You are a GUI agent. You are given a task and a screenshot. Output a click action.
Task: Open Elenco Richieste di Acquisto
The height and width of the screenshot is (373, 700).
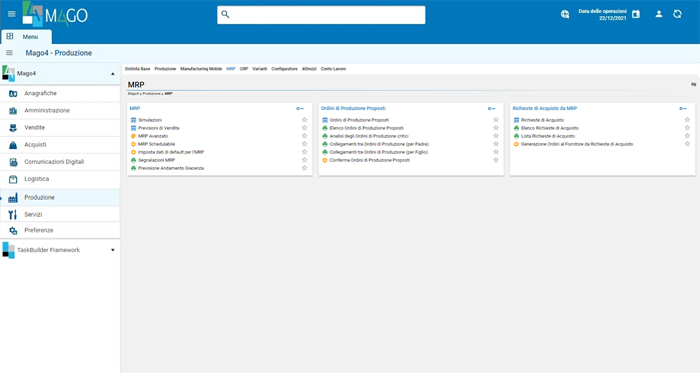pos(550,128)
